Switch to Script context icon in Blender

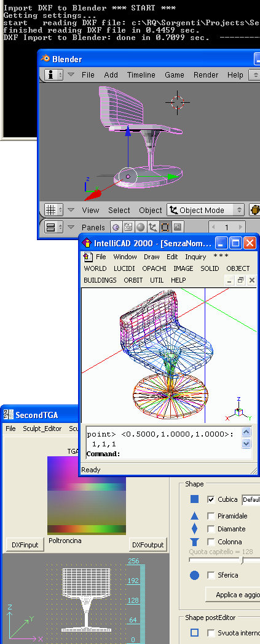click(128, 227)
